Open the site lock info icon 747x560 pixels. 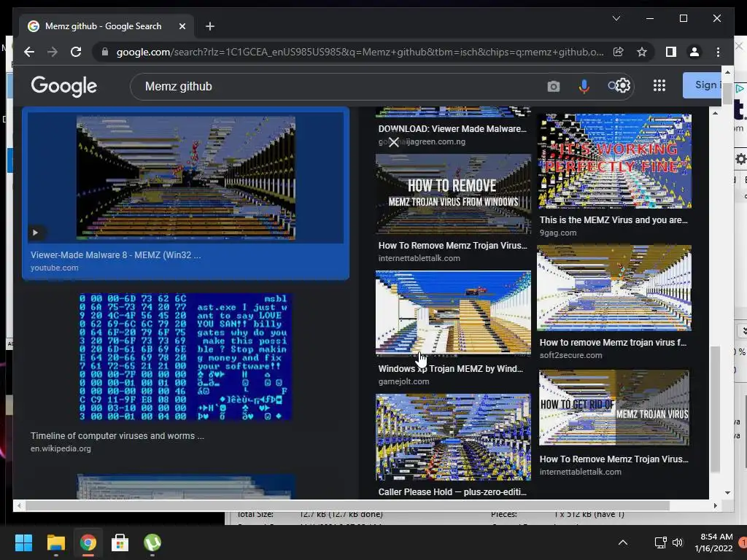[x=105, y=52]
